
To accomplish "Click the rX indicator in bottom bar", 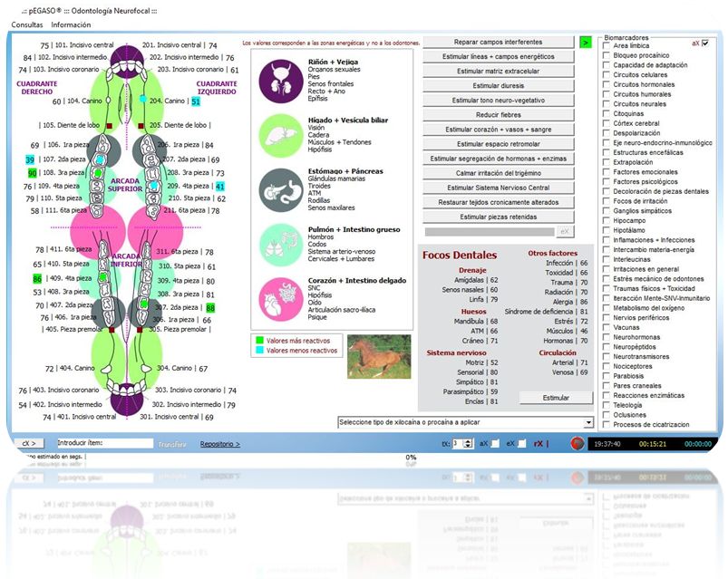I will (x=540, y=443).
